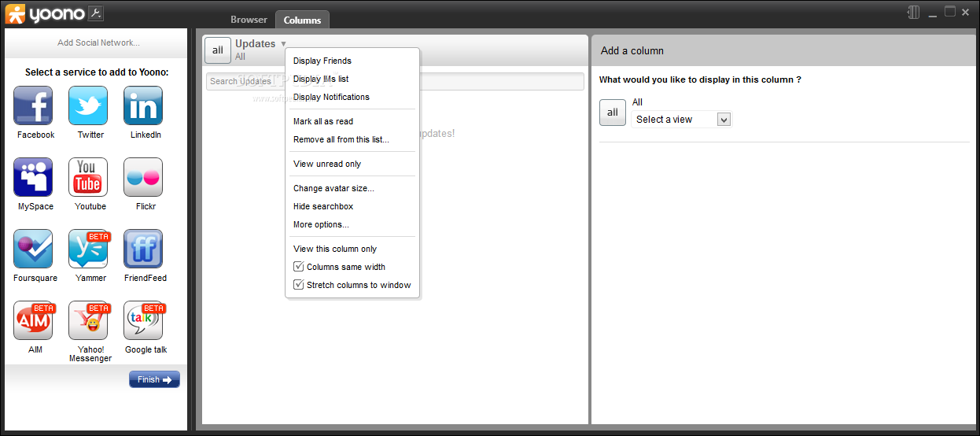
Task: Click the 'all' icon in Add a column panel
Action: 613,112
